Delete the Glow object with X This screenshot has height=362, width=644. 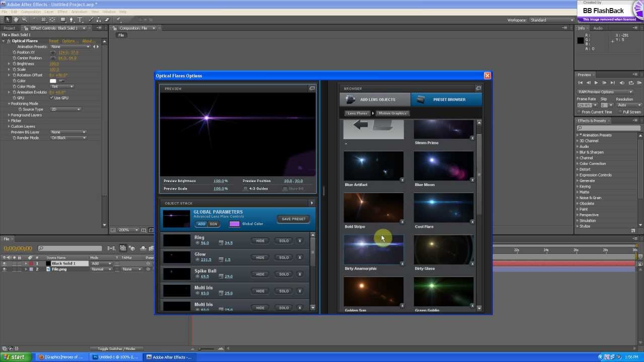pyautogui.click(x=300, y=257)
